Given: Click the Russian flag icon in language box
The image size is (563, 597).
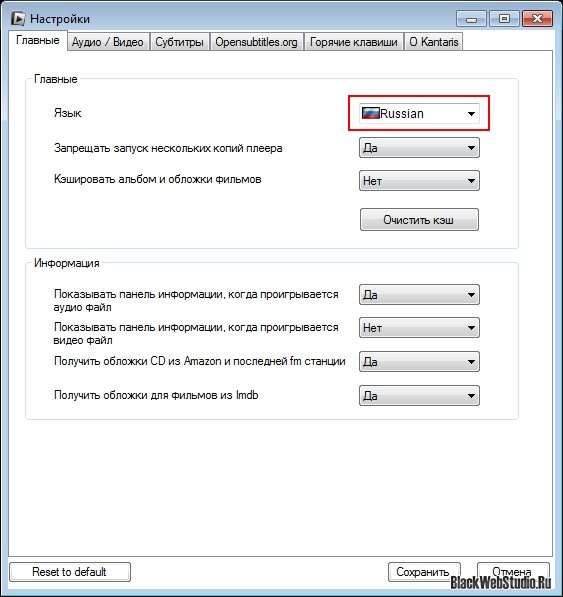Looking at the screenshot, I should pos(370,113).
